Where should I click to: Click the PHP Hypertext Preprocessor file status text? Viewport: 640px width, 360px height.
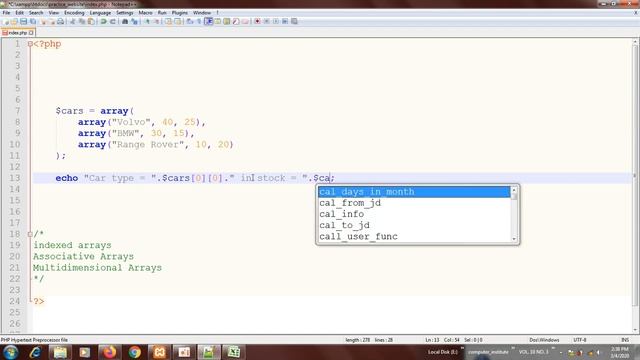pyautogui.click(x=34, y=340)
